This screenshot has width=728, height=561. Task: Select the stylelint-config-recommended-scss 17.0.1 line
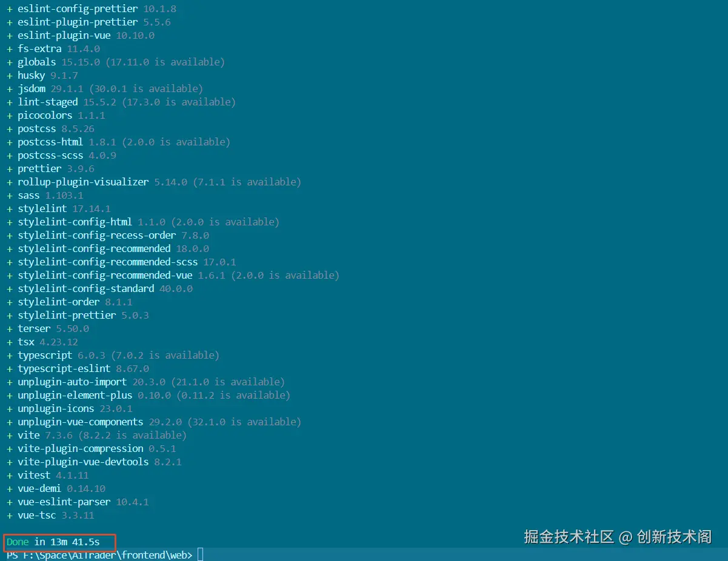121,262
